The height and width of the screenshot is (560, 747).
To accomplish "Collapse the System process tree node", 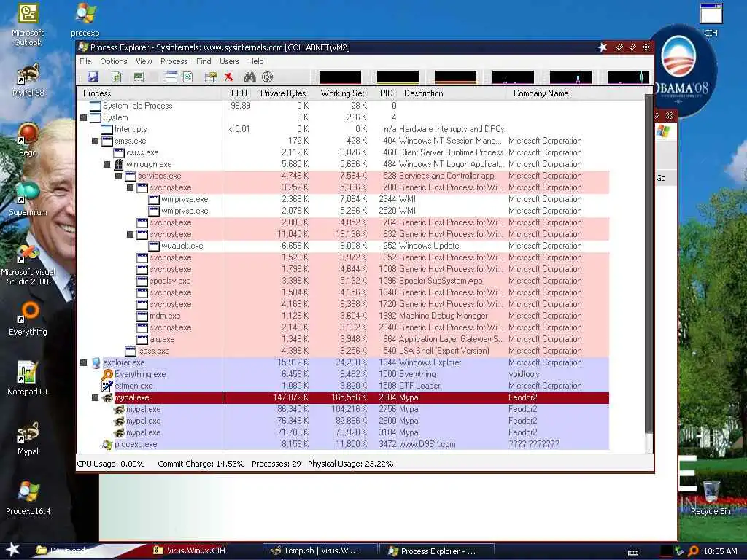I will pos(83,117).
